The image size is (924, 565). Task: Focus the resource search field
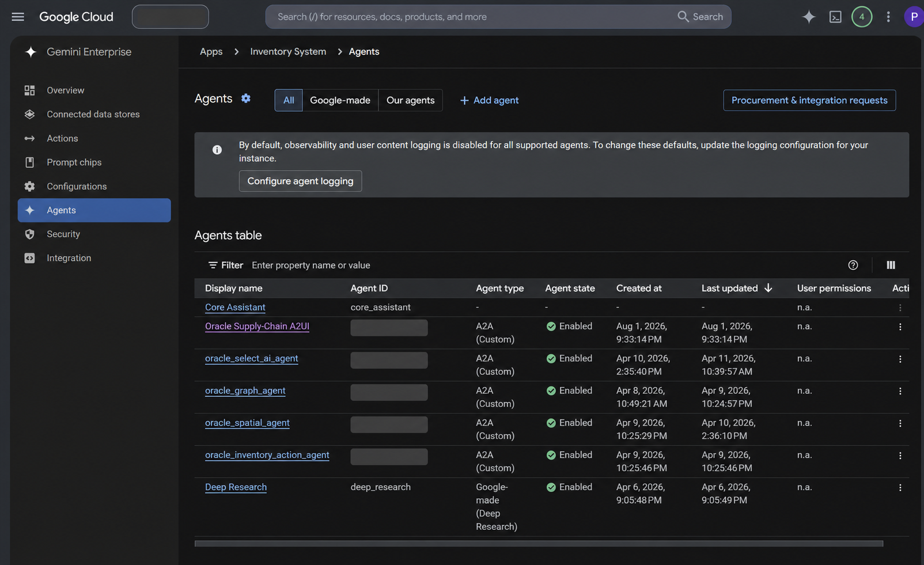click(472, 17)
